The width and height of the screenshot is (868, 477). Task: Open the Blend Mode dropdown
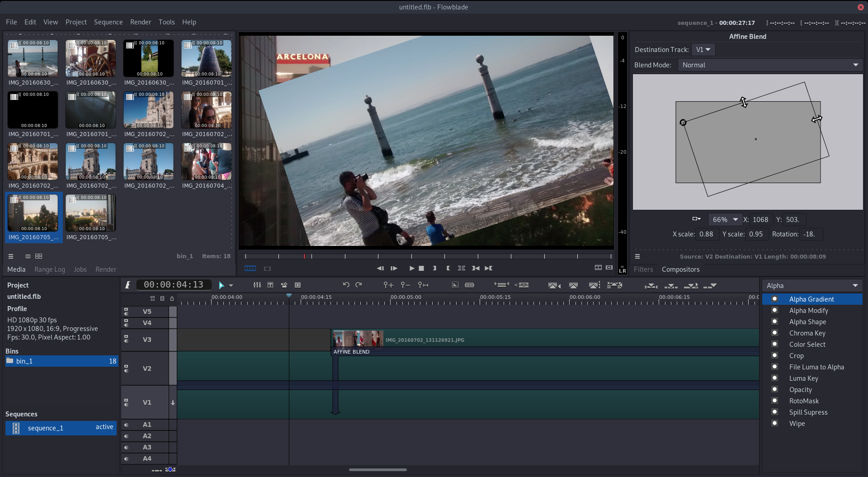(x=770, y=65)
